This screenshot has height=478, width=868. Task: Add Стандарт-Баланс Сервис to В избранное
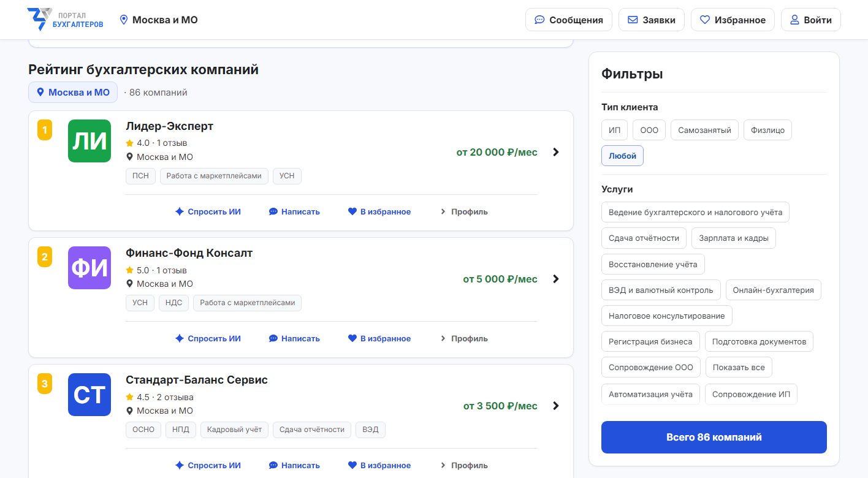point(379,465)
